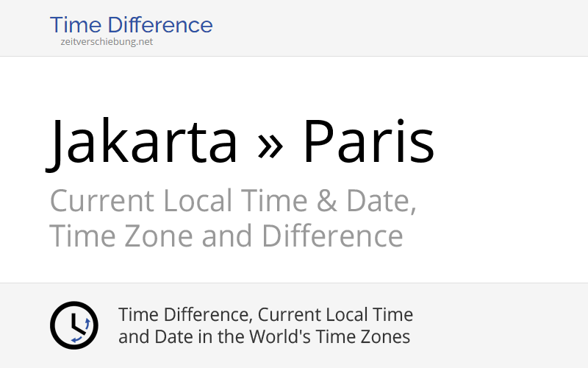588x368 pixels.
Task: Click the word 'Difference' in the grey subtitle
Action: (x=332, y=236)
